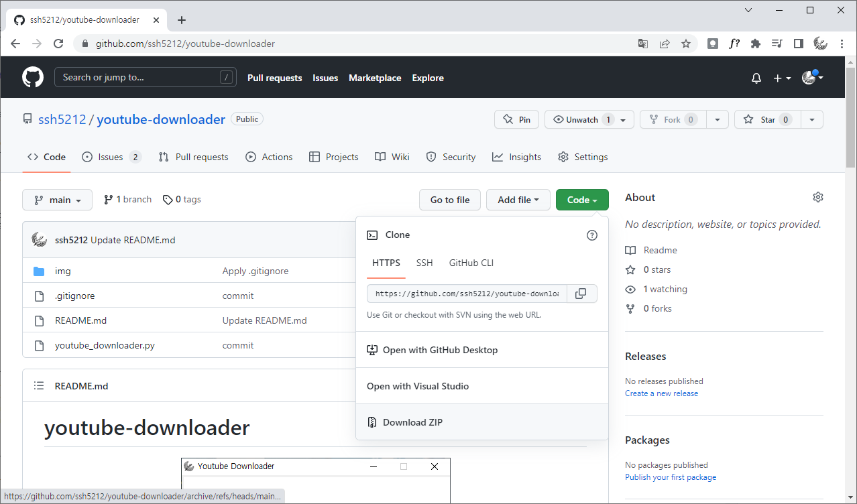Open the Projects tab
The width and height of the screenshot is (857, 504).
[x=333, y=157]
